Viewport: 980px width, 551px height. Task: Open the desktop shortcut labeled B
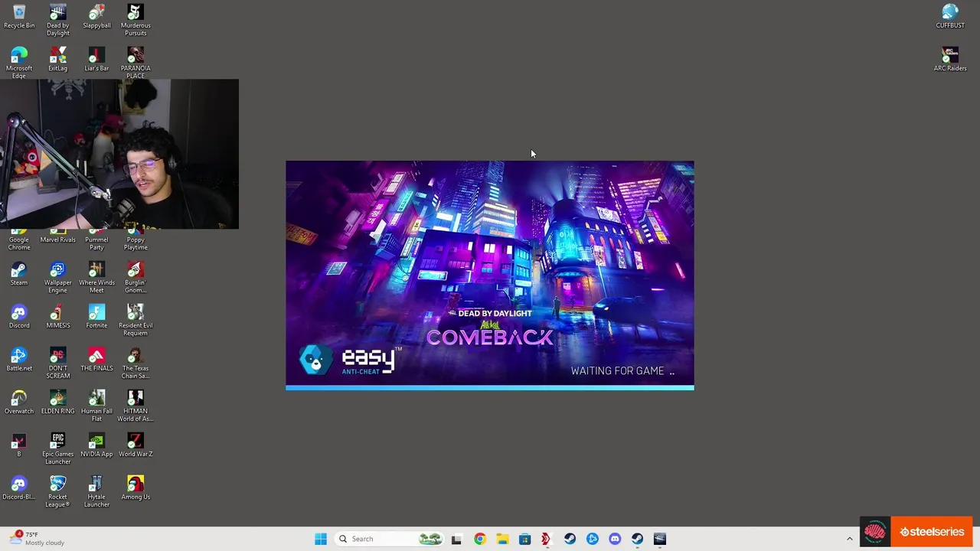19,445
